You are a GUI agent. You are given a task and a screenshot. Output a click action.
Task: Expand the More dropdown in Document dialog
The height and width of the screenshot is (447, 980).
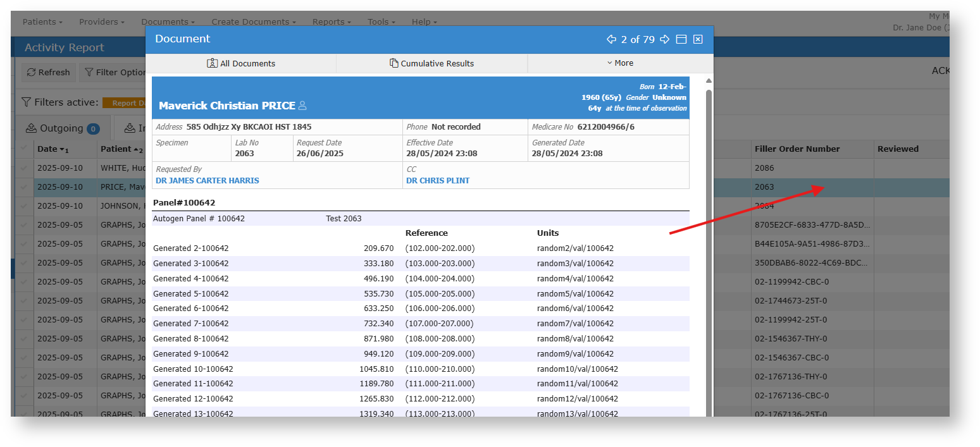click(x=620, y=63)
